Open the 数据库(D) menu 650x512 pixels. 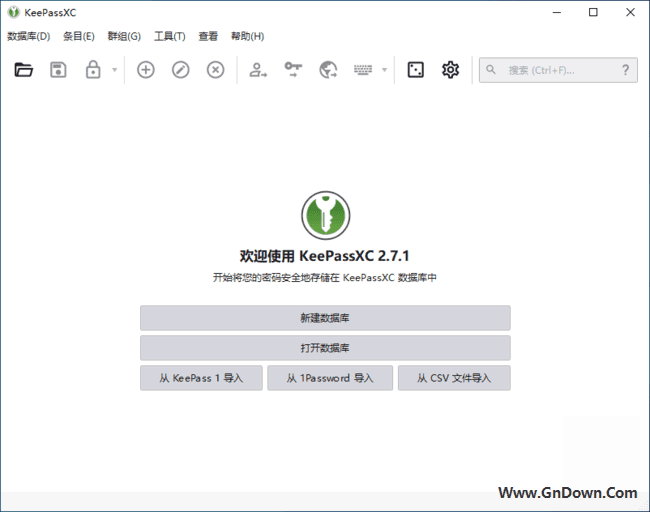(29, 36)
